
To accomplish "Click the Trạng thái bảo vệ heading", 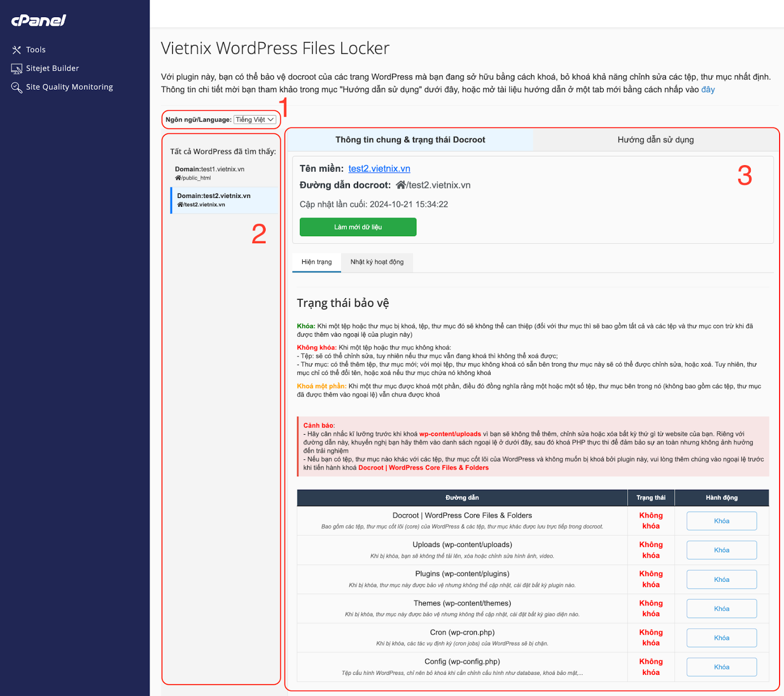I will (343, 303).
